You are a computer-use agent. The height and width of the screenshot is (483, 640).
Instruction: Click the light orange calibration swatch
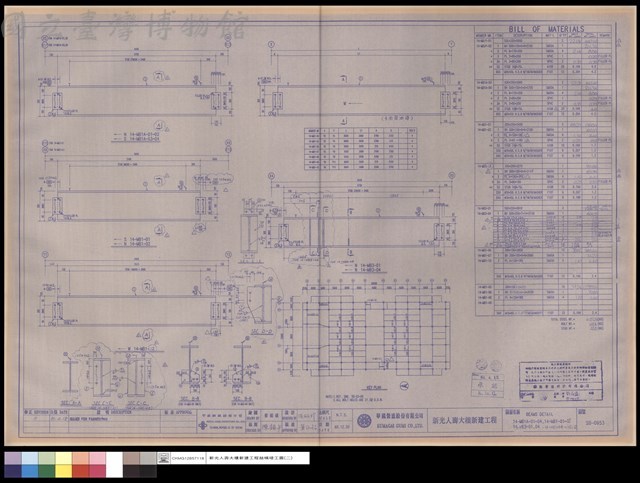pyautogui.click(x=80, y=458)
